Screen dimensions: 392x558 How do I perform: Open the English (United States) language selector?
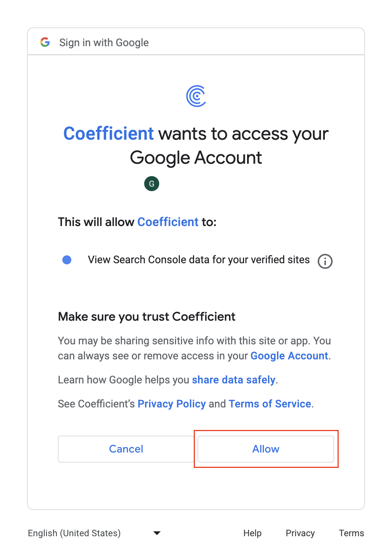point(94,533)
